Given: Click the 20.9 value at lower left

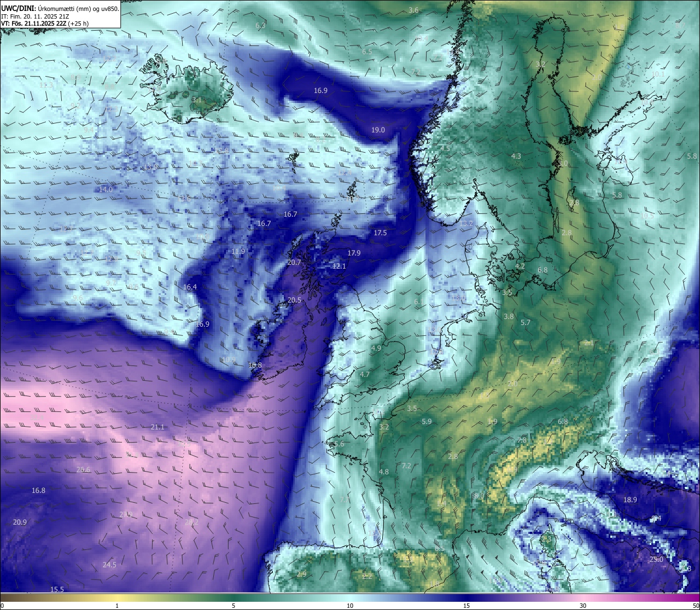Looking at the screenshot, I should (x=20, y=522).
